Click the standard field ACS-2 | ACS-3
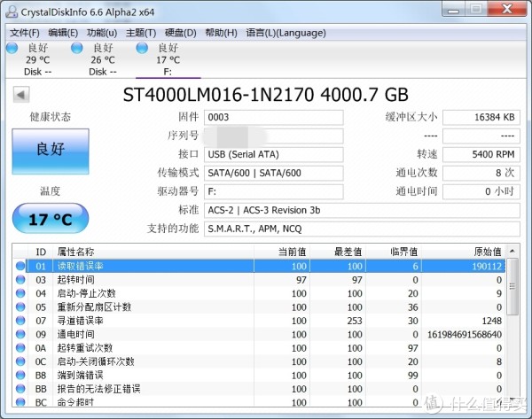This screenshot has width=532, height=419. 362,211
